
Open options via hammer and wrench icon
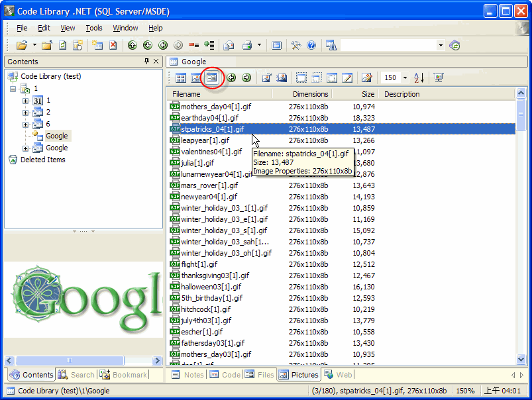296,45
